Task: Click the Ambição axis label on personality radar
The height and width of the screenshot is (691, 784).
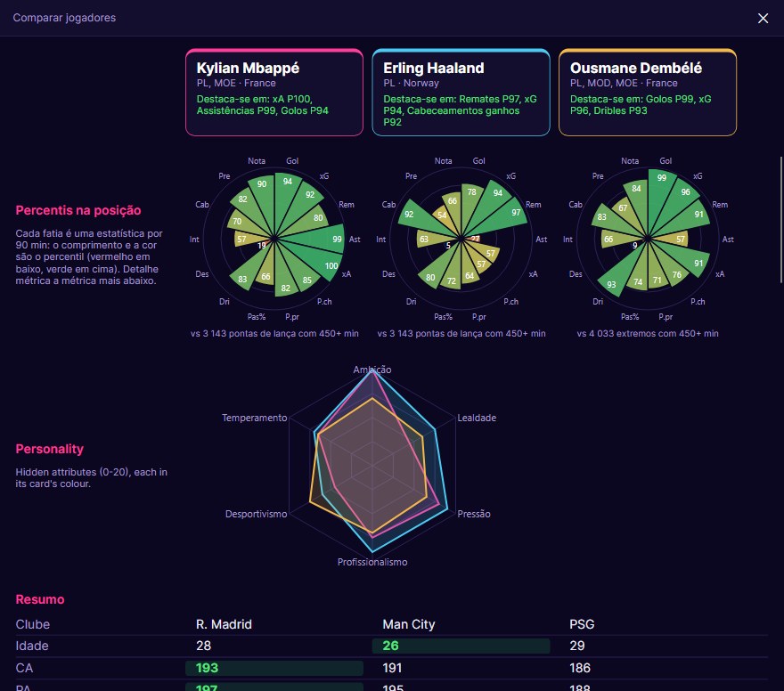Action: click(x=372, y=370)
